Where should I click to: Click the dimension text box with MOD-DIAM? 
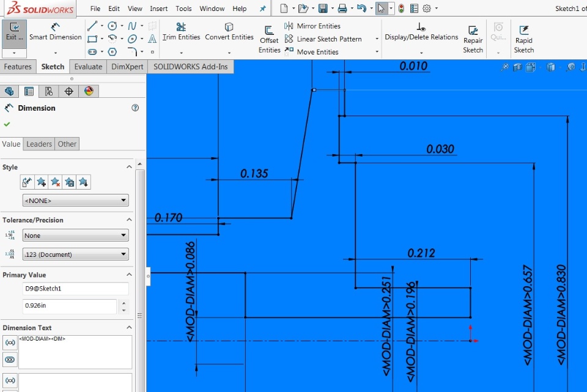(75, 352)
